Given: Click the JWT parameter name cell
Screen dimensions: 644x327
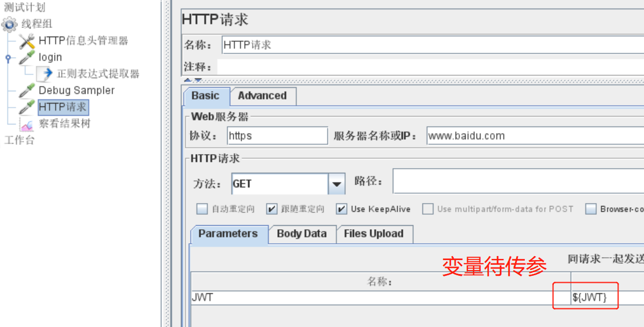Looking at the screenshot, I should coord(381,297).
